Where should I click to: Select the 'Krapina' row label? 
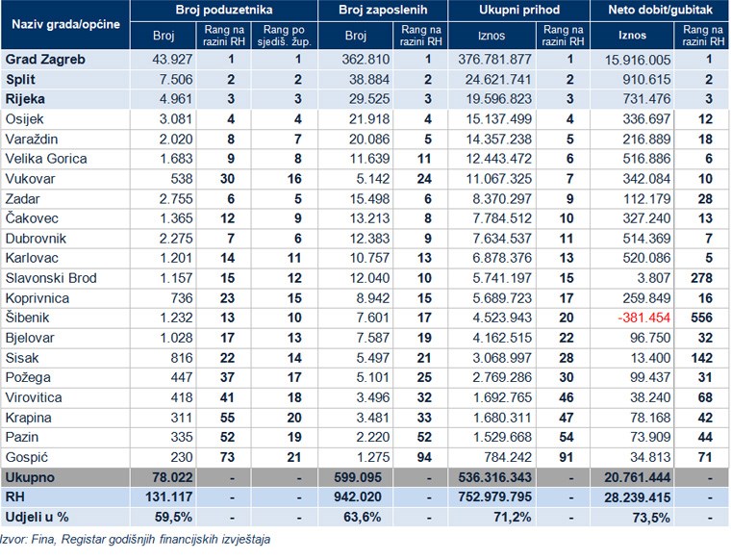[29, 418]
